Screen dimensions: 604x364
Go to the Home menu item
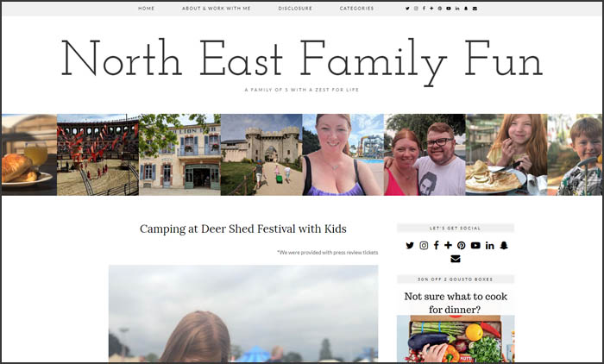pyautogui.click(x=147, y=9)
